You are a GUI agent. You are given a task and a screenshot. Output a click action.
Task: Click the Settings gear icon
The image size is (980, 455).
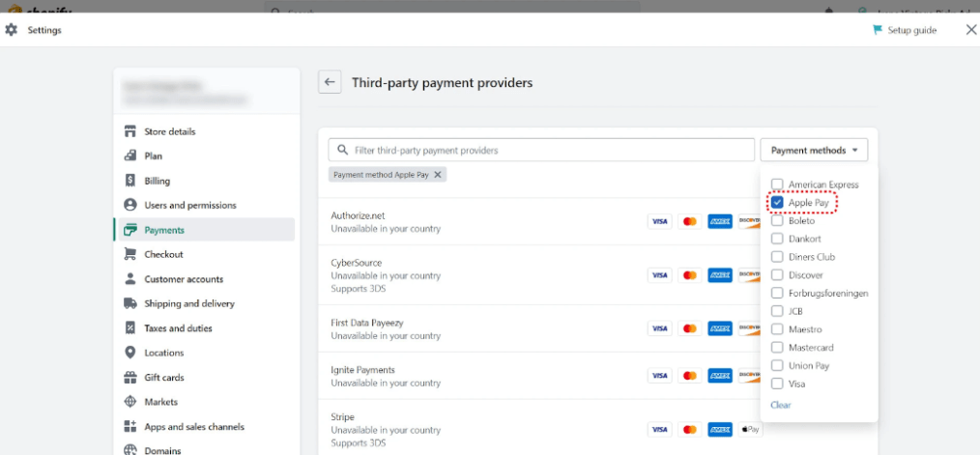pos(12,30)
